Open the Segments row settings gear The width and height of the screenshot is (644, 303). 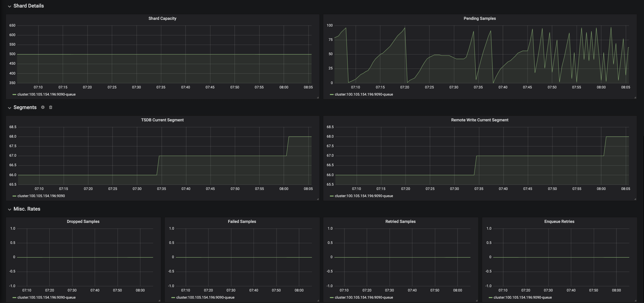click(43, 107)
